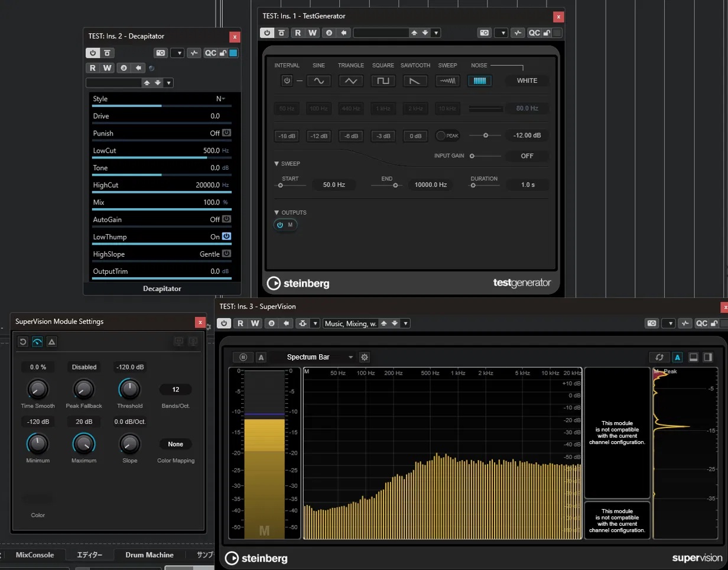This screenshot has width=728, height=570.
Task: Click the Read automation button in Decapitator window
Action: coord(93,68)
